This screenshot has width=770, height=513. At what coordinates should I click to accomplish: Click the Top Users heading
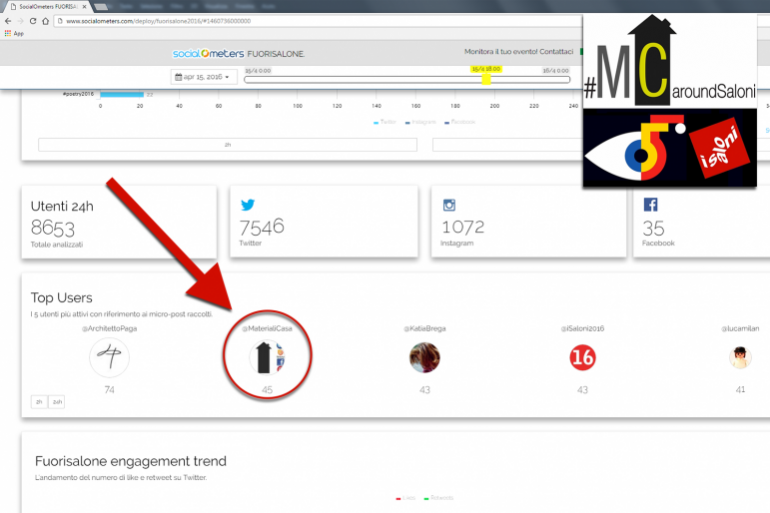pyautogui.click(x=61, y=297)
